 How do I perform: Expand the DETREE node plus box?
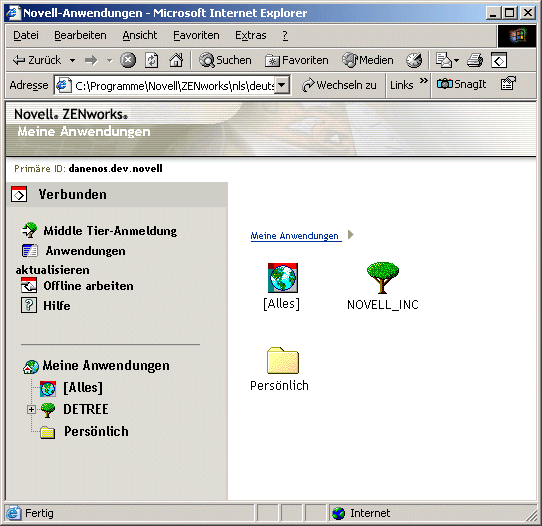pyautogui.click(x=31, y=410)
